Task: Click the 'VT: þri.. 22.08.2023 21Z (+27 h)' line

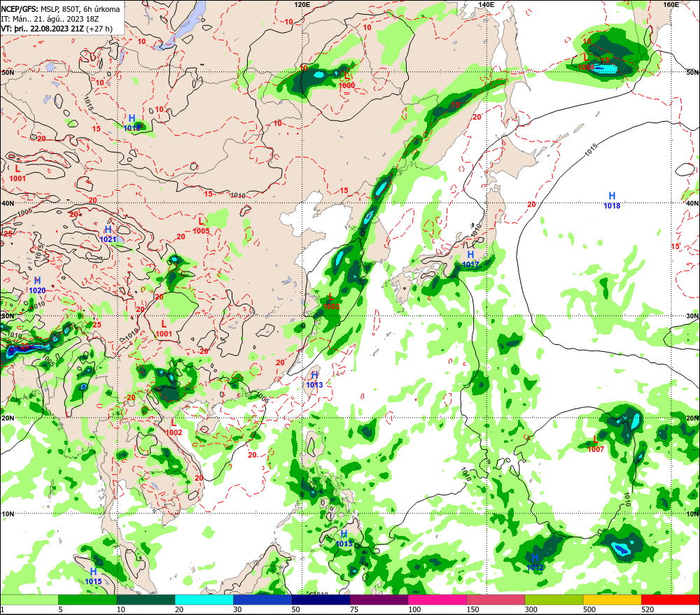Action: pyautogui.click(x=57, y=29)
